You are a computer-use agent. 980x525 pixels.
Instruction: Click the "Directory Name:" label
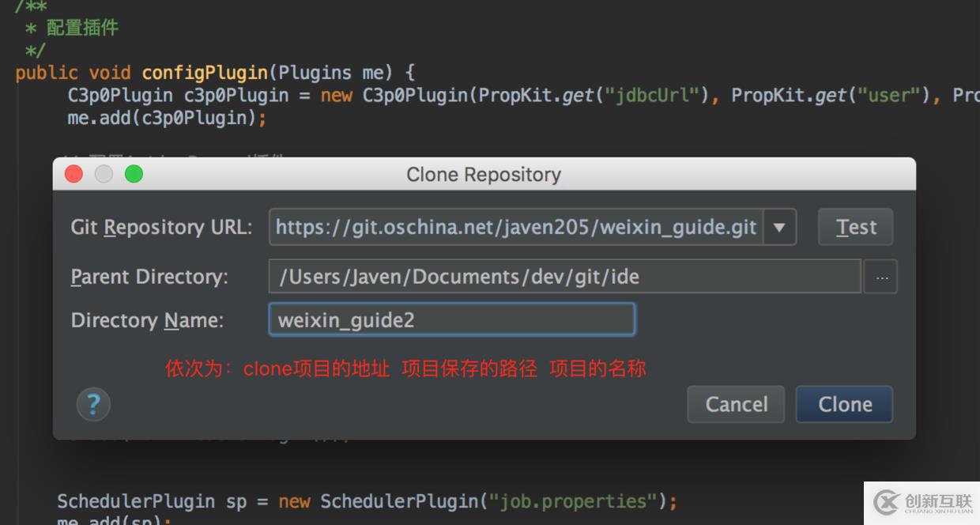point(148,320)
